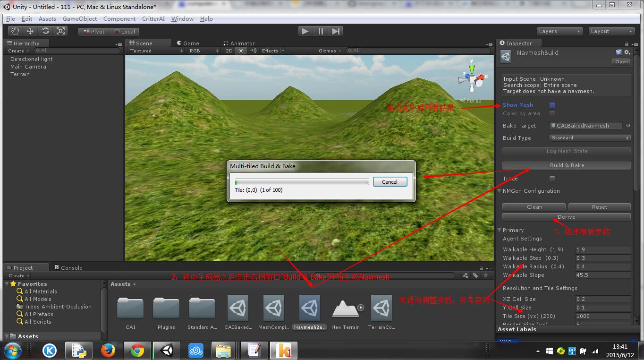This screenshot has width=644, height=360.
Task: Click the favorites star icon in Project toolbar
Action: tap(485, 275)
